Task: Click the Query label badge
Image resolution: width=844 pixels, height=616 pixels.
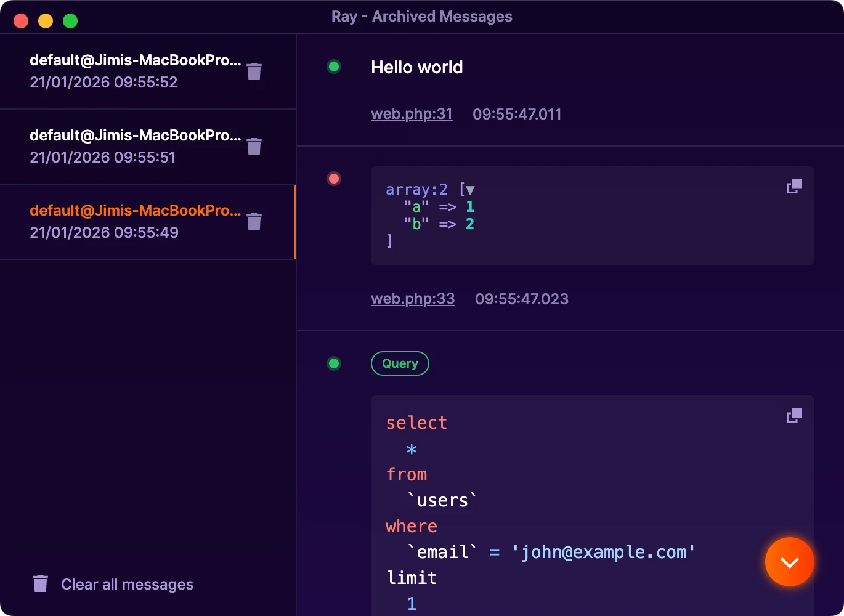Action: tap(400, 363)
